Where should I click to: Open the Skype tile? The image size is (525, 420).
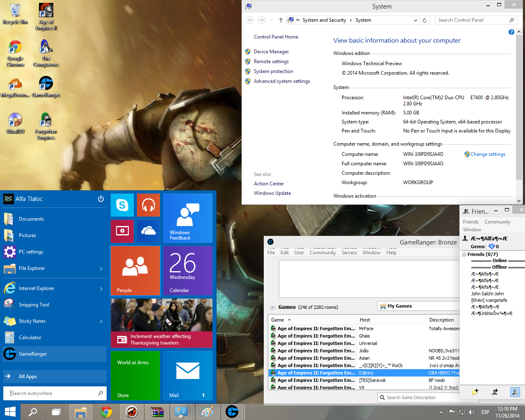122,205
